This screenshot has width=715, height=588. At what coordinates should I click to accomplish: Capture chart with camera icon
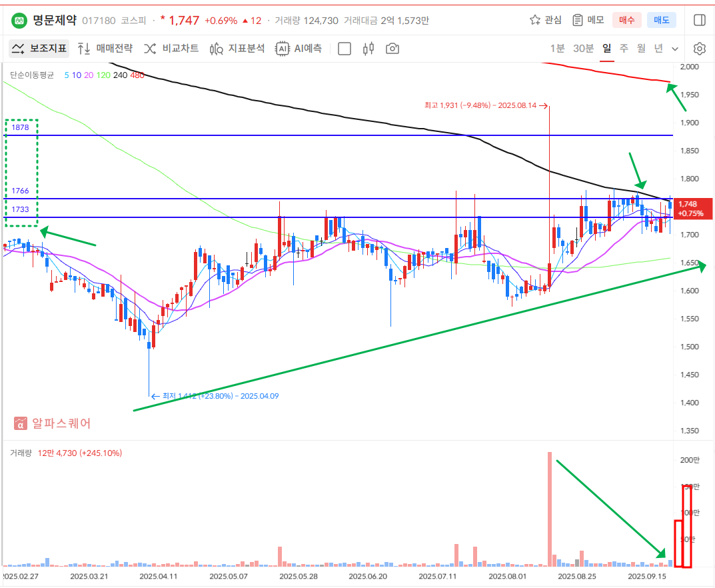point(392,49)
